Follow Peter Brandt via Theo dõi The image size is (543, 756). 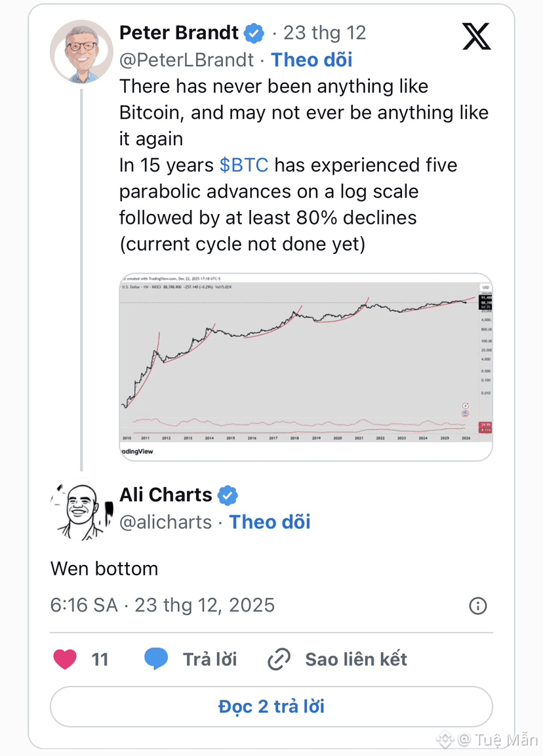point(312,60)
